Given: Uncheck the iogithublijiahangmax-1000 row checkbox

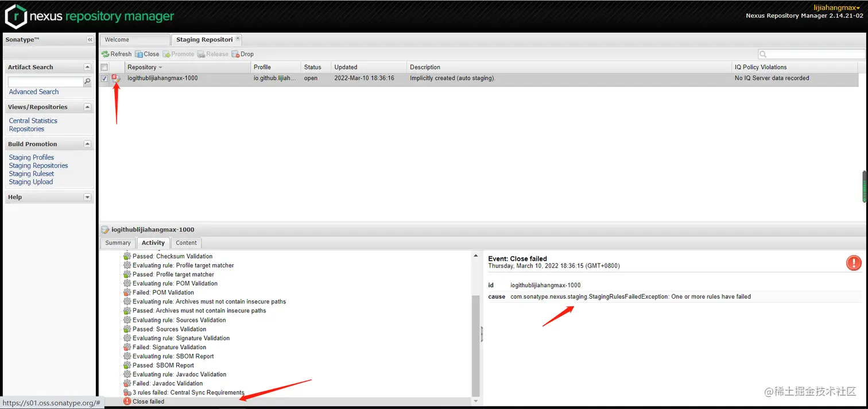Looking at the screenshot, I should coord(104,79).
